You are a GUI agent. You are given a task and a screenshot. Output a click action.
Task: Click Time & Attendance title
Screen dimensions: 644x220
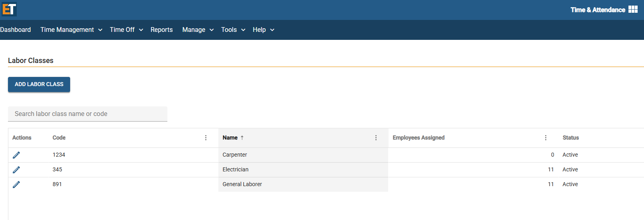coord(598,10)
